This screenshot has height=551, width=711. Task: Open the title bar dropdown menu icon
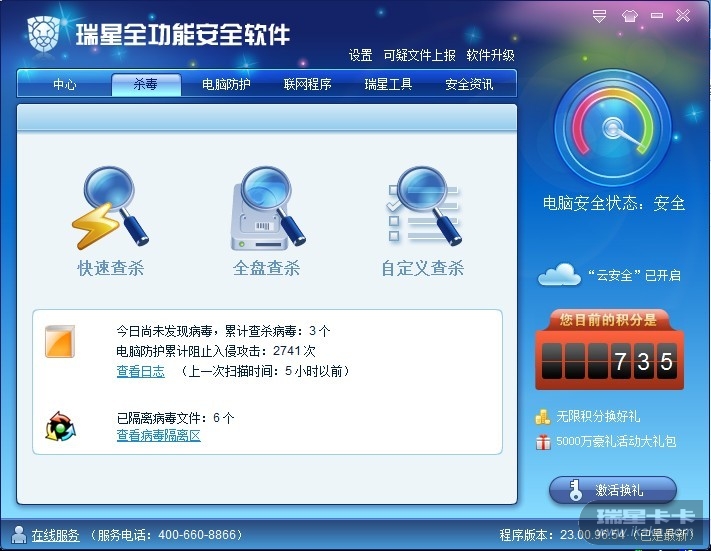pos(599,16)
